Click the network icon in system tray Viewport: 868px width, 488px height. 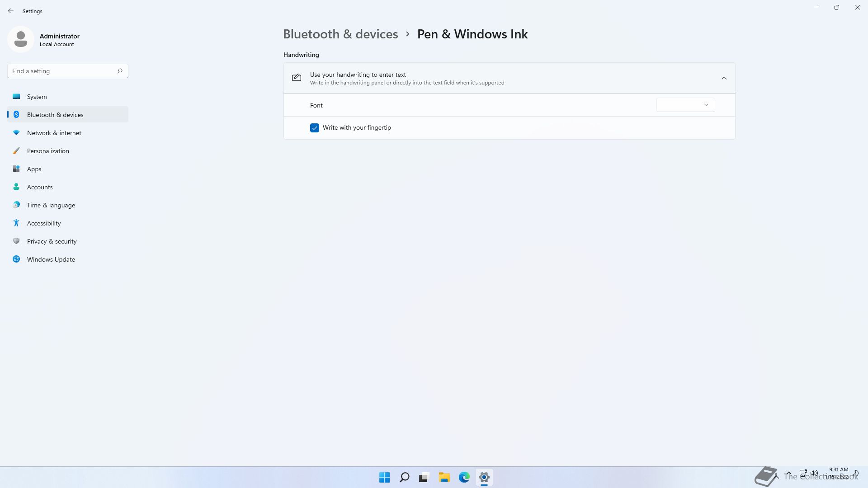(x=803, y=474)
